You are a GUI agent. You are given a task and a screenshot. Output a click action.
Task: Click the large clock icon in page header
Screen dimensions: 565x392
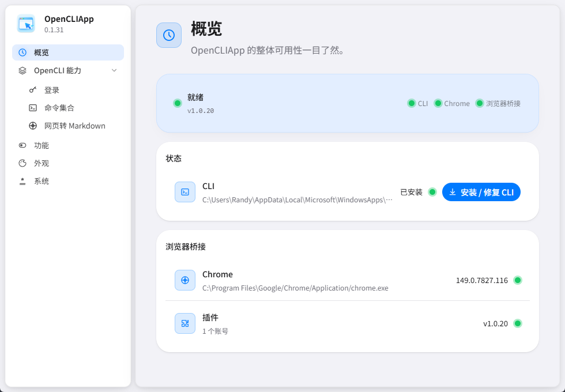point(169,35)
